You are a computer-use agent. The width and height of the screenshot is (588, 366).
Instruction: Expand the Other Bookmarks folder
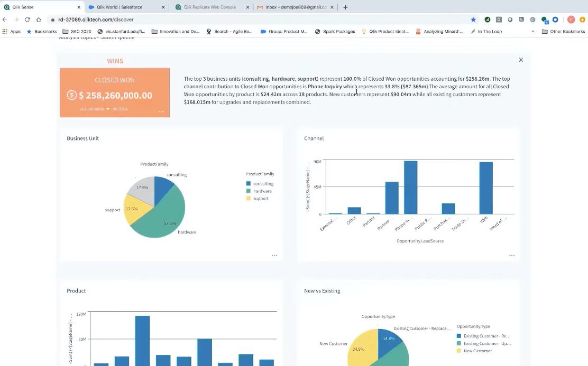[x=563, y=32]
